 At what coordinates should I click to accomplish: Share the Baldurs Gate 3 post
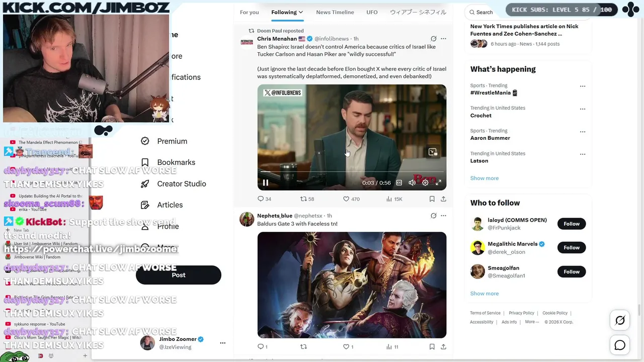[x=443, y=346]
